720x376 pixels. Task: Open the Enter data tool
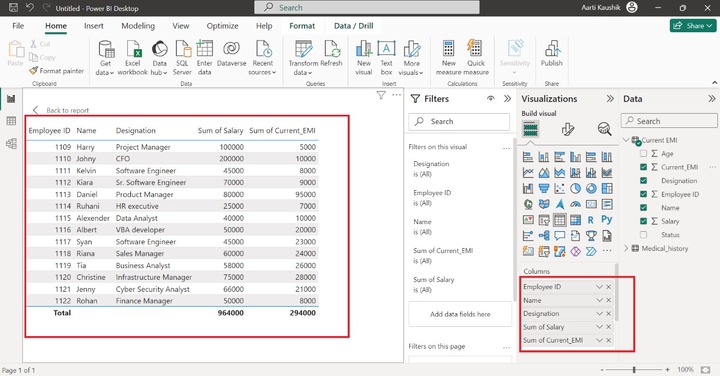204,58
